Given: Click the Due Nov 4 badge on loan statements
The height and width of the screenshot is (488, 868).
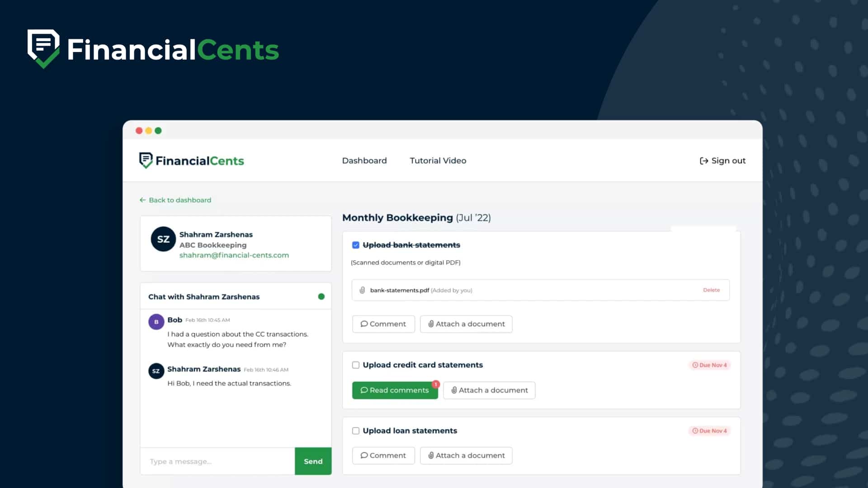Looking at the screenshot, I should pos(709,431).
